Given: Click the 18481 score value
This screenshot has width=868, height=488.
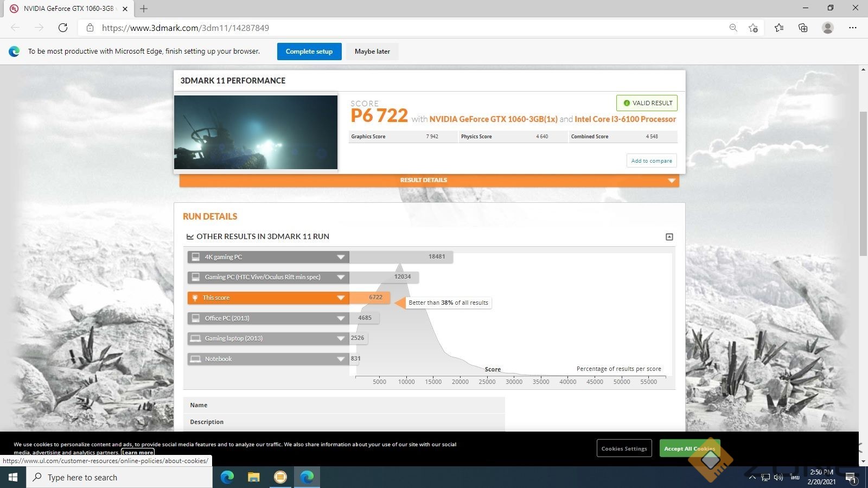Looking at the screenshot, I should [437, 256].
